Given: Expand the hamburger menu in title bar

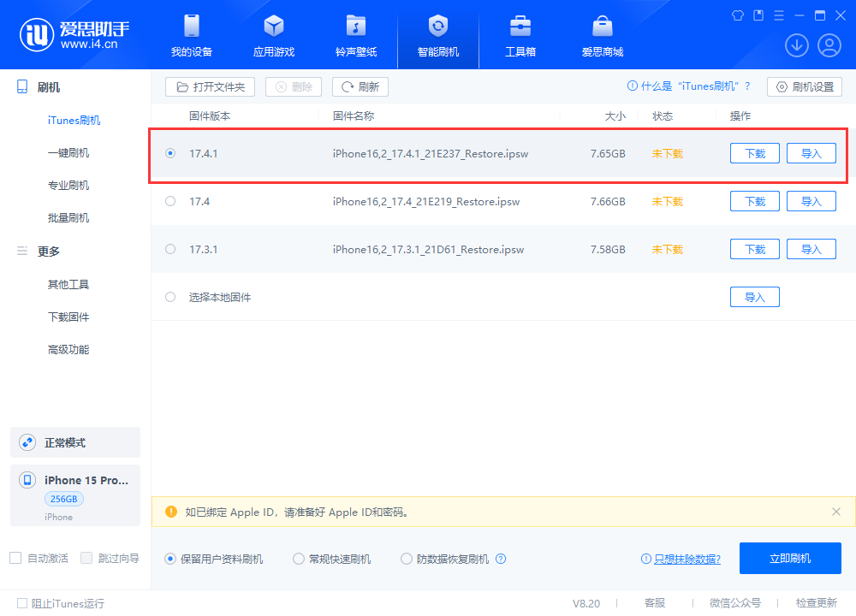Looking at the screenshot, I should coord(778,15).
